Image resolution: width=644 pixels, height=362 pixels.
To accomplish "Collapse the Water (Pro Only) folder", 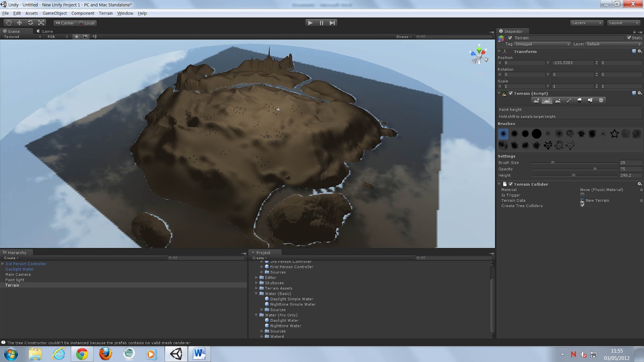I will click(256, 315).
